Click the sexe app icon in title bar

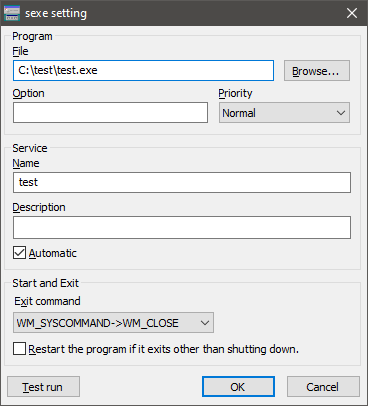(x=12, y=13)
